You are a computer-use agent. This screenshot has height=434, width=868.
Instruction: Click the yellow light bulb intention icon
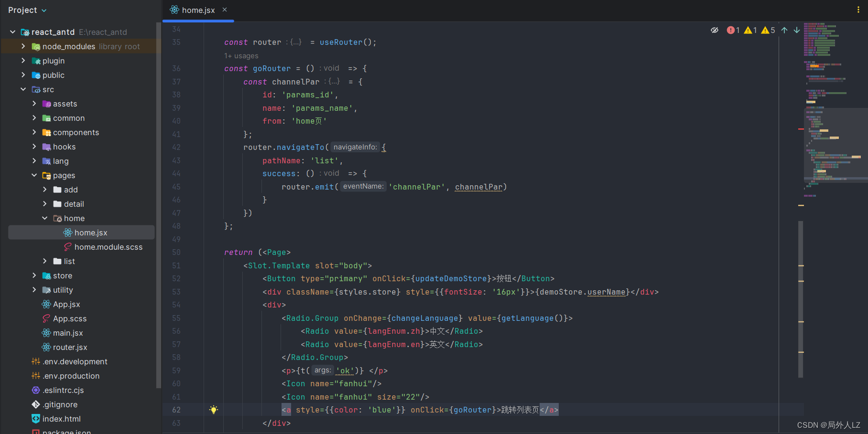tap(214, 410)
